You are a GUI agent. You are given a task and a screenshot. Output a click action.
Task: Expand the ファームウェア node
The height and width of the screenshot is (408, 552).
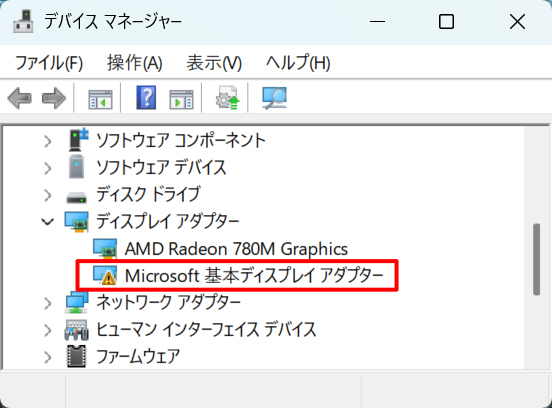point(48,357)
